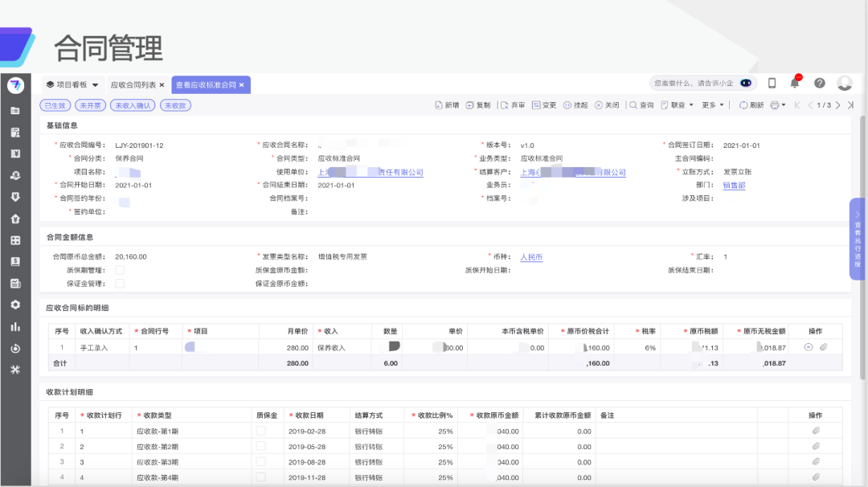Enable the 保证金管理 checkbox
The width and height of the screenshot is (868, 487).
[120, 283]
